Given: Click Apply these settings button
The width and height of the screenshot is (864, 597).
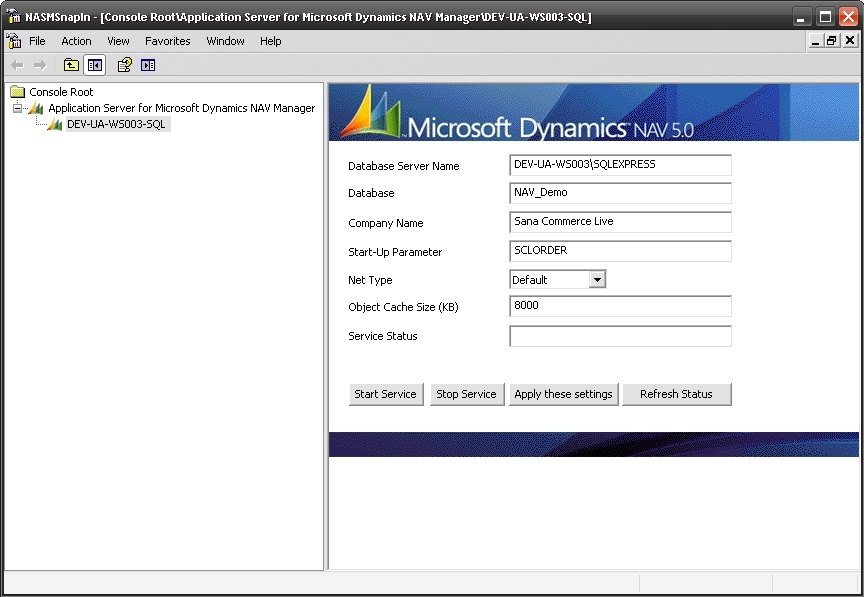Looking at the screenshot, I should coord(563,394).
